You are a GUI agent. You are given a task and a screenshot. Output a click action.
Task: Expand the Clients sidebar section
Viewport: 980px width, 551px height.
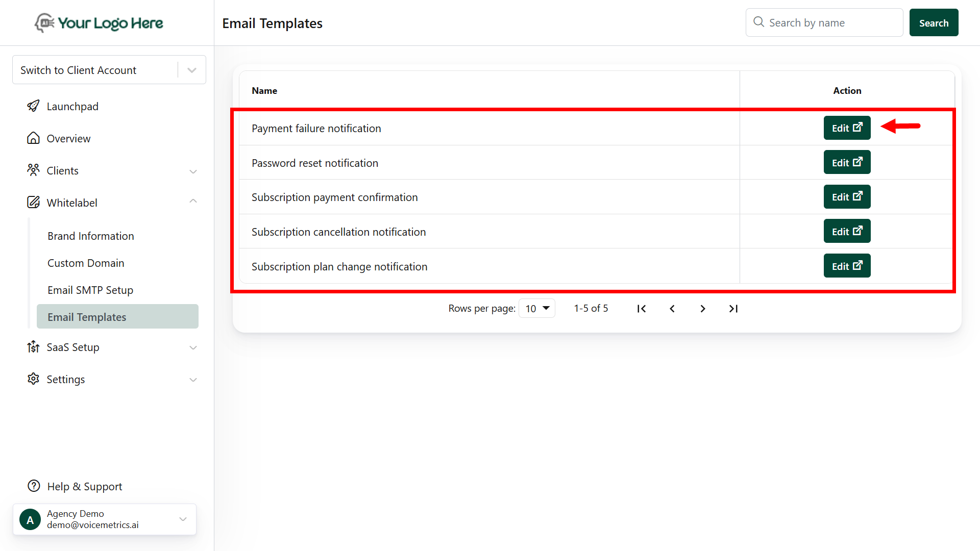click(x=193, y=171)
